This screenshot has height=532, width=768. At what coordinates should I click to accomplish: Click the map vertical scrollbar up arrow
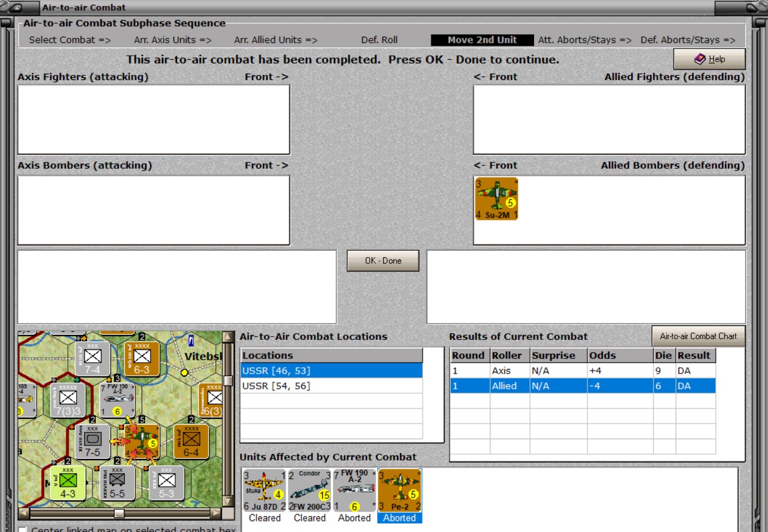[x=228, y=337]
